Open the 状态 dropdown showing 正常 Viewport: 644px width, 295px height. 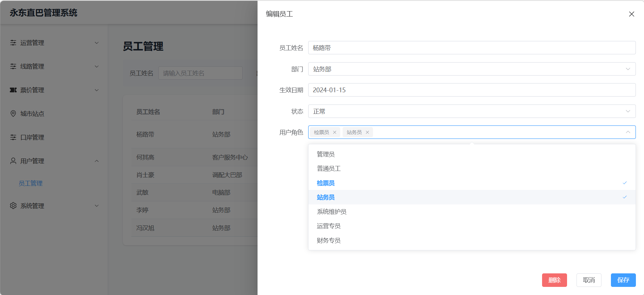[x=472, y=111]
